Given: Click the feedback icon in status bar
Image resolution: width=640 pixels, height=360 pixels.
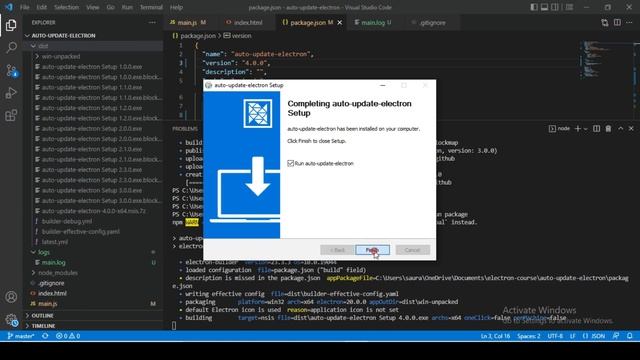Looking at the screenshot, I should [616, 336].
